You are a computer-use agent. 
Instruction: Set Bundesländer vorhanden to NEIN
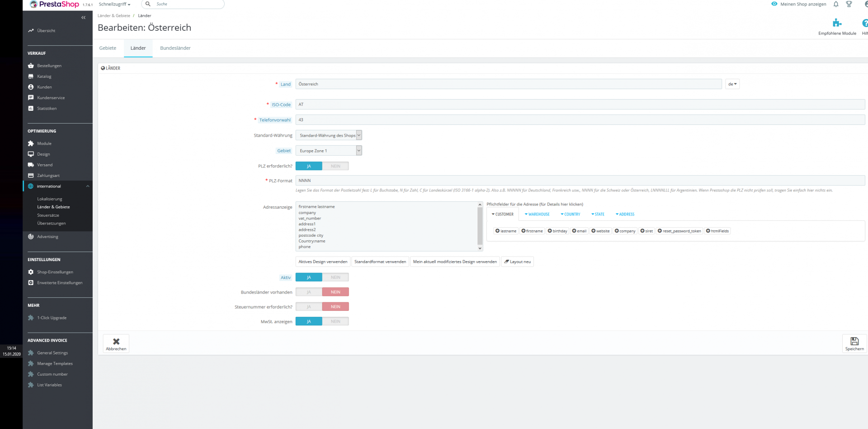(x=335, y=292)
